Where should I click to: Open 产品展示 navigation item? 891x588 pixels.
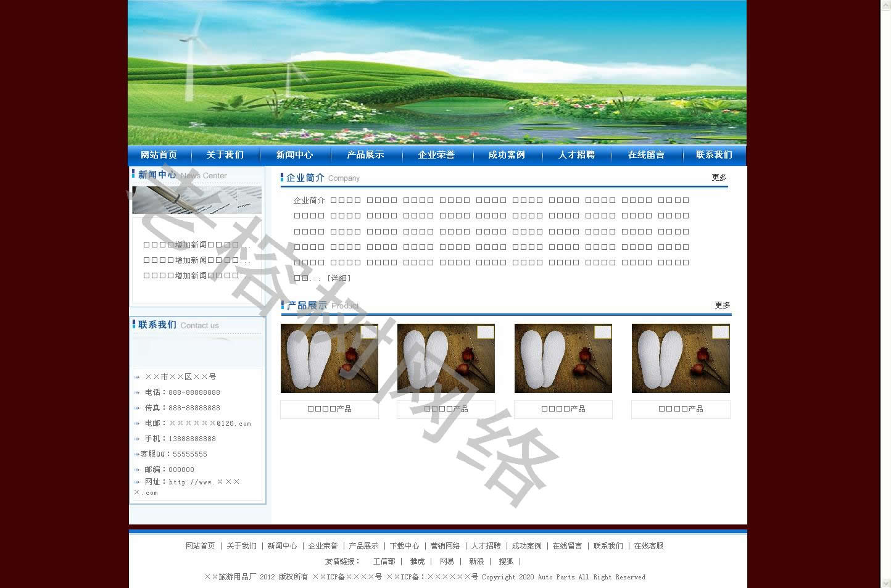[365, 155]
